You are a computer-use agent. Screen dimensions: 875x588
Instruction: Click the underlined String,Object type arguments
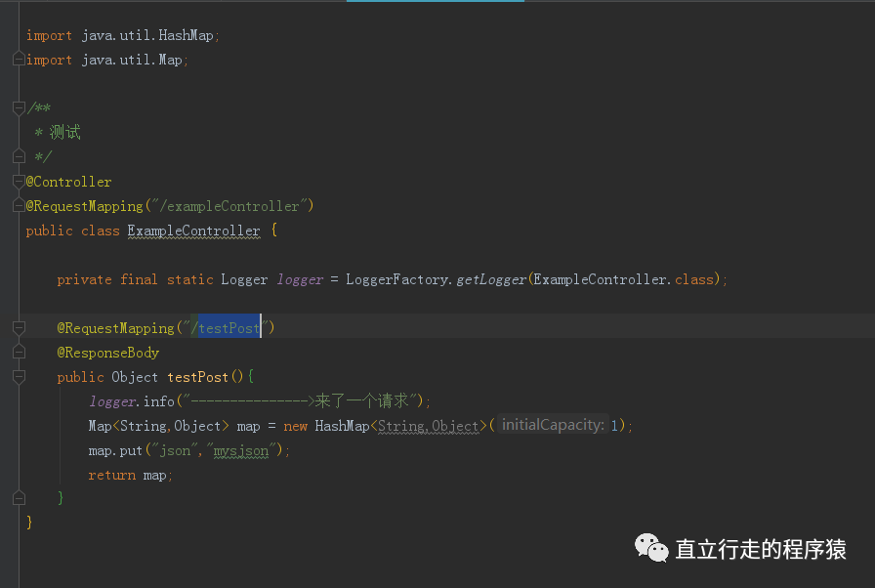(x=429, y=426)
